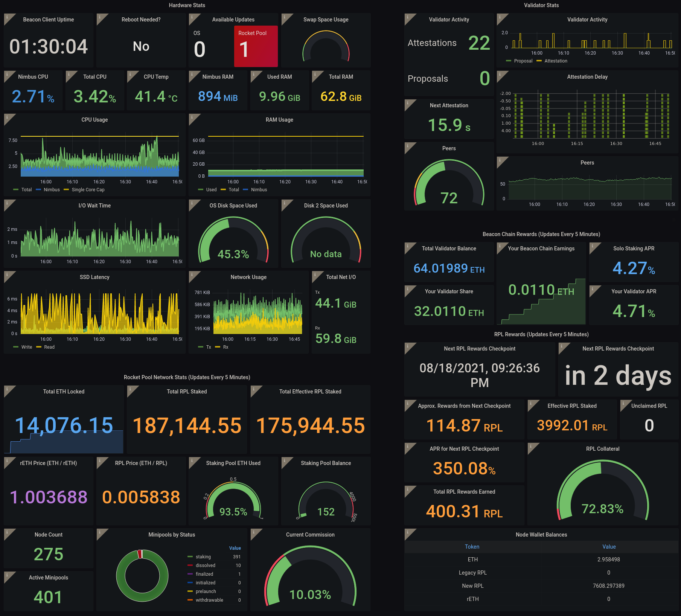Sort Minipools legend by the Value header
The width and height of the screenshot is (681, 616).
(x=235, y=548)
